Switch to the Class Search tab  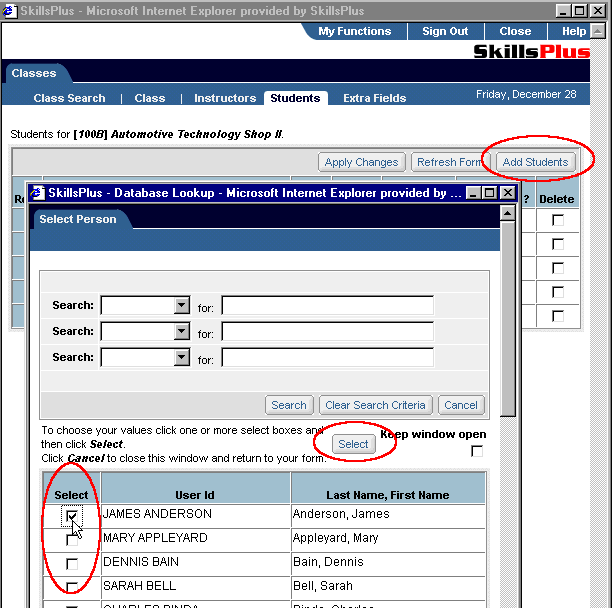(x=69, y=98)
